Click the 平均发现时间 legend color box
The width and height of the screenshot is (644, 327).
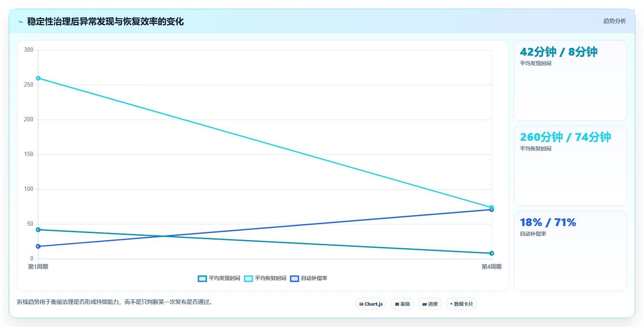pos(202,278)
